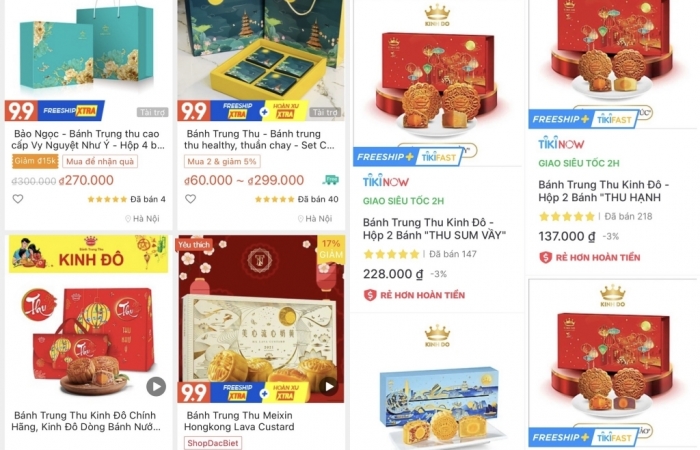Click the 9.9 Freeship Xtra badge on Bảo Ngọc
Screen dimensions: 700x450
(x=55, y=111)
